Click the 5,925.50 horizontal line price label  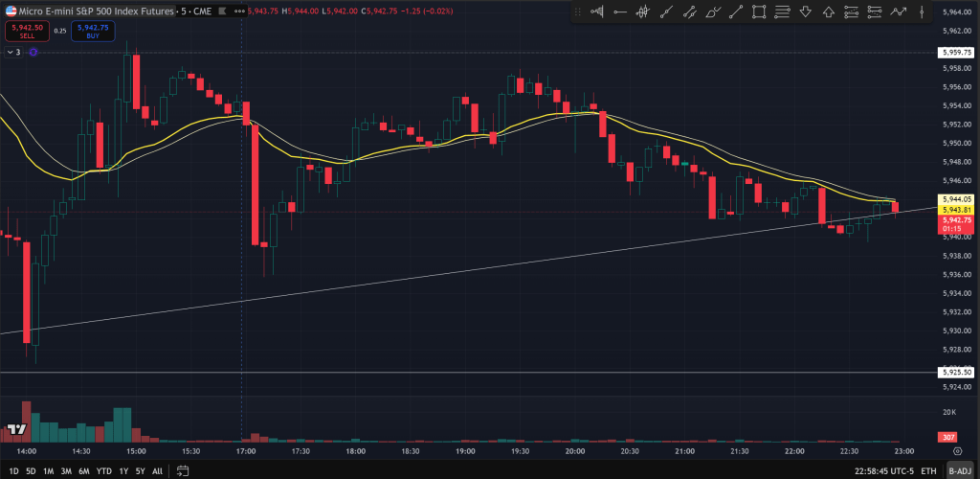[x=956, y=372]
